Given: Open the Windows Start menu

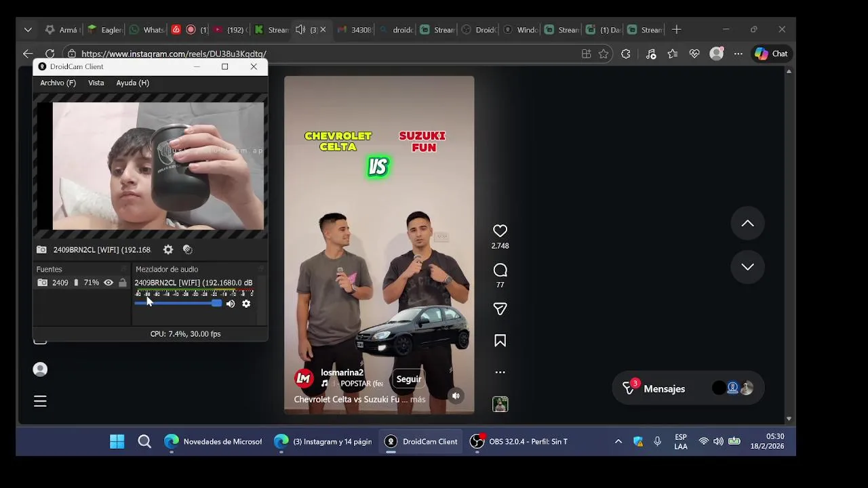Looking at the screenshot, I should (x=117, y=442).
